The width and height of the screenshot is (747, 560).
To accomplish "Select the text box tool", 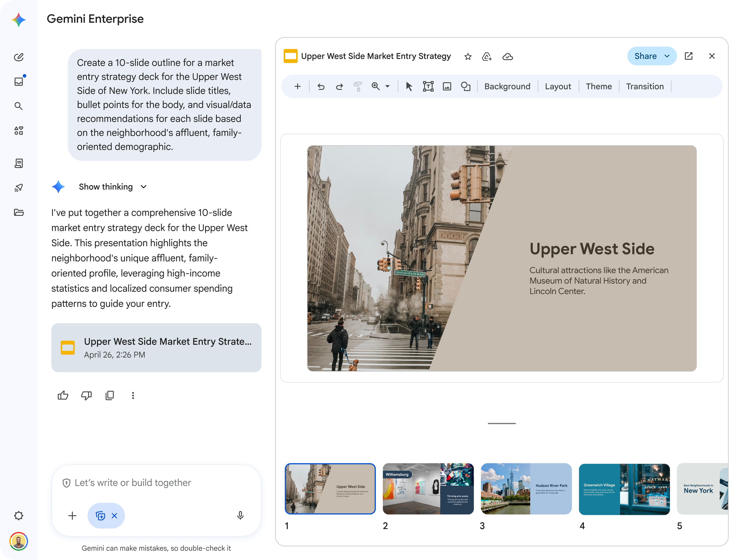I will (428, 87).
